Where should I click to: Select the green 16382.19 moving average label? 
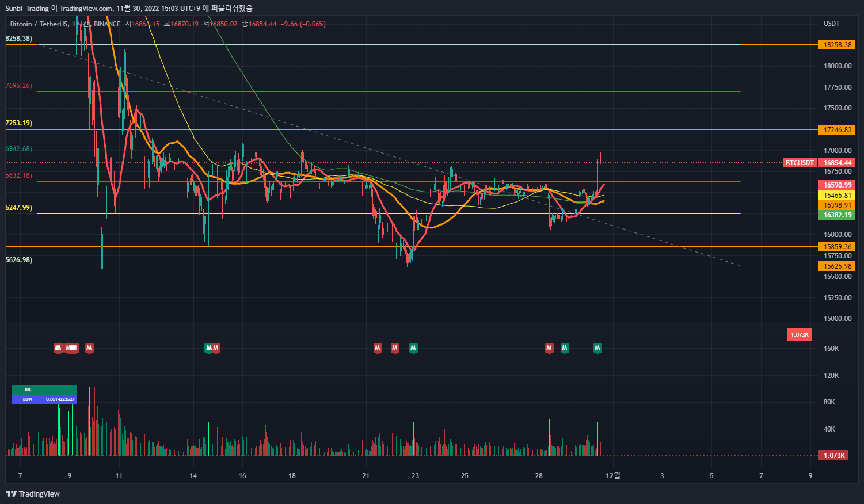(x=837, y=215)
